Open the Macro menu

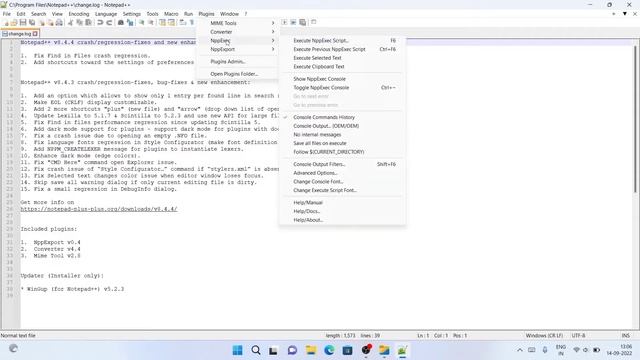(171, 14)
